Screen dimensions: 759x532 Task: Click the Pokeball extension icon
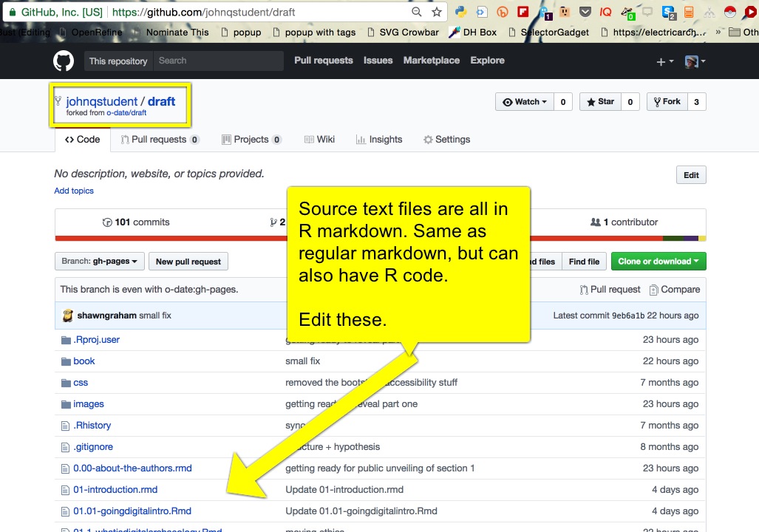pyautogui.click(x=730, y=12)
